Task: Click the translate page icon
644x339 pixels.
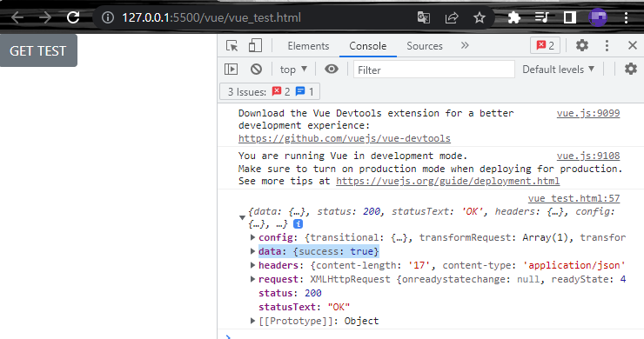Action: pos(424,17)
